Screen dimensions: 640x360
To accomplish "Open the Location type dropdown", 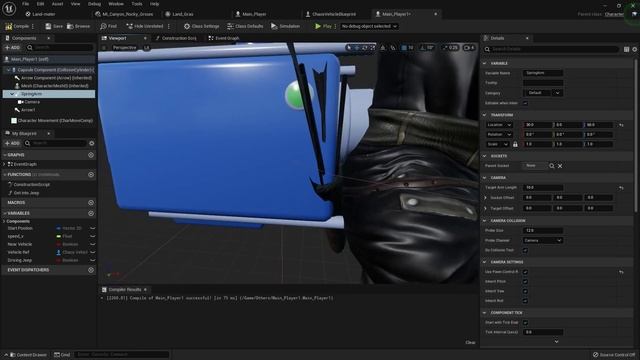I will pyautogui.click(x=499, y=125).
